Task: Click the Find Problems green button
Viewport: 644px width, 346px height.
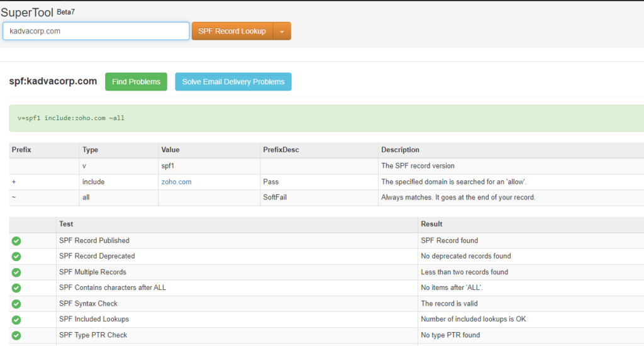Action: click(136, 82)
